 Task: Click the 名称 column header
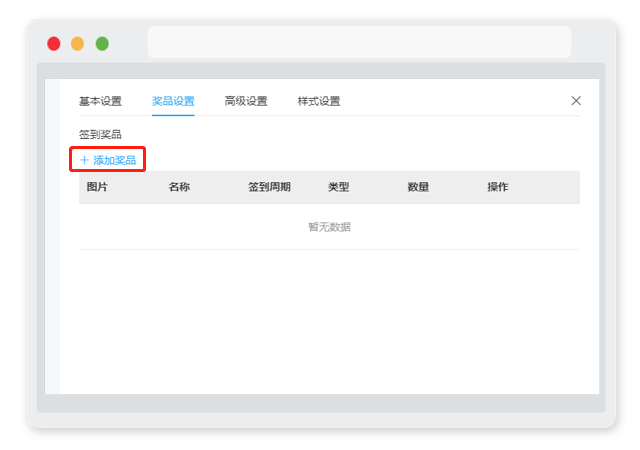click(x=179, y=187)
